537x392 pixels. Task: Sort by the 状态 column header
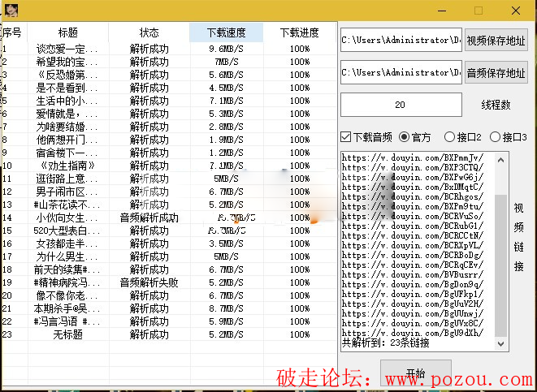149,32
